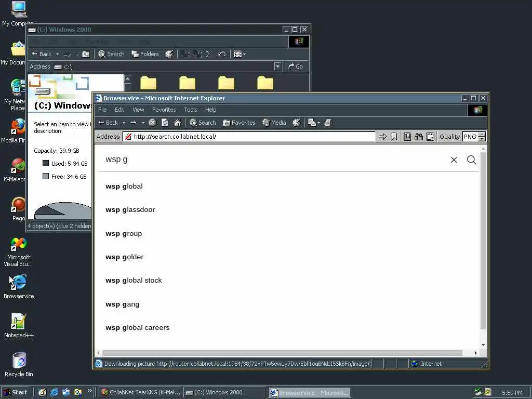Click Delete icon in C: explorer toolbar

click(x=209, y=54)
